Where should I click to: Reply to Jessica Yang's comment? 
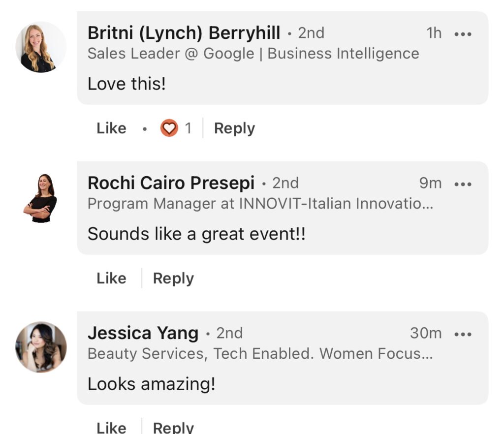[173, 428]
